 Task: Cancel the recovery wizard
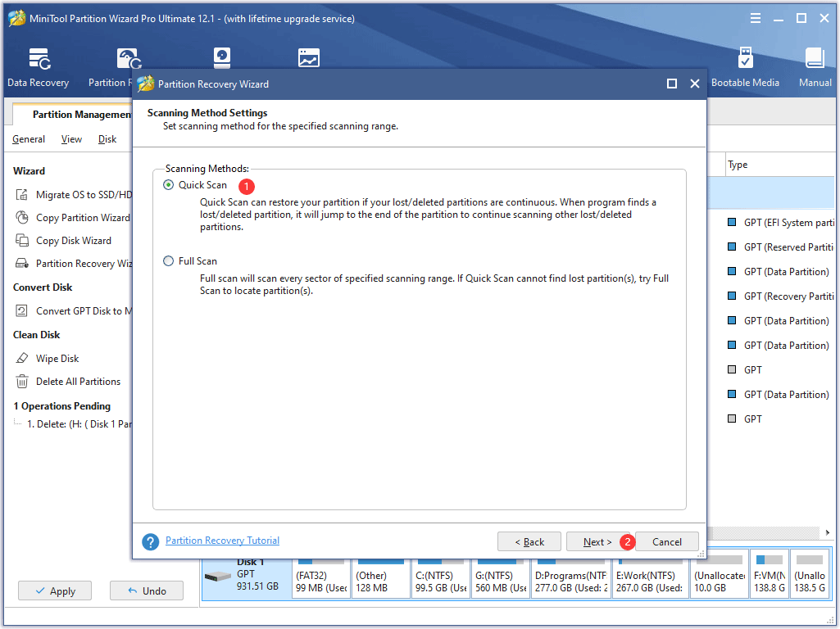point(667,541)
